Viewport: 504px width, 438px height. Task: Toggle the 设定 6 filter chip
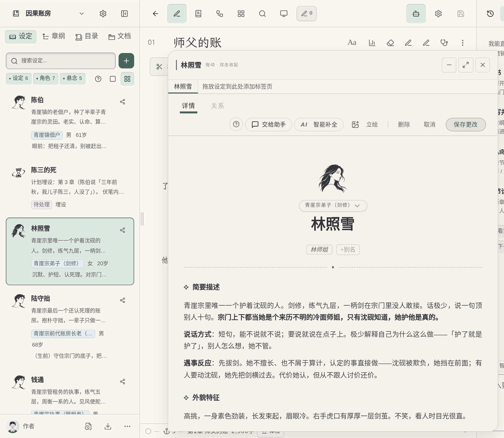coord(19,78)
